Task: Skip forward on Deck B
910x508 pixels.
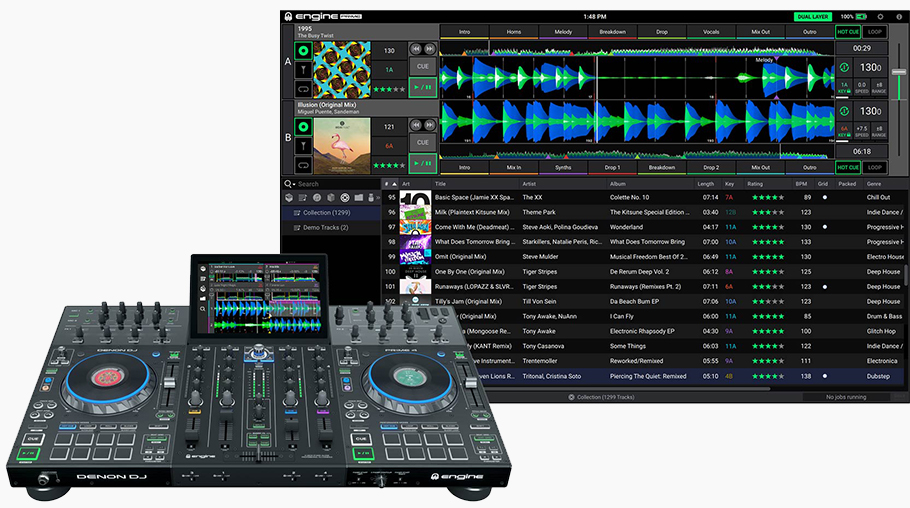Action: click(x=429, y=125)
